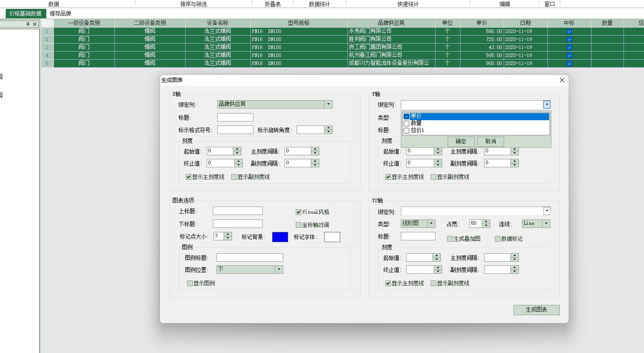
Task: Check 单价 in Y-axis column list
Action: (x=406, y=117)
